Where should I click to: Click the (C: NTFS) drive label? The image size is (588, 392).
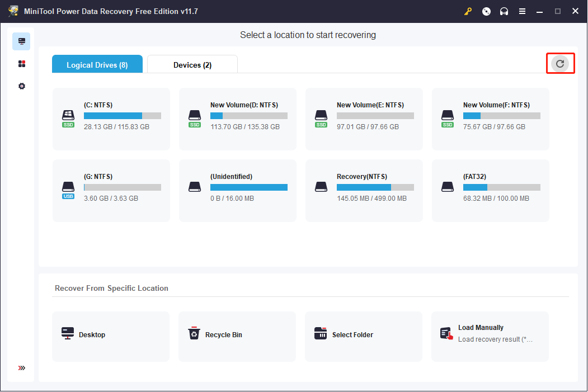98,105
